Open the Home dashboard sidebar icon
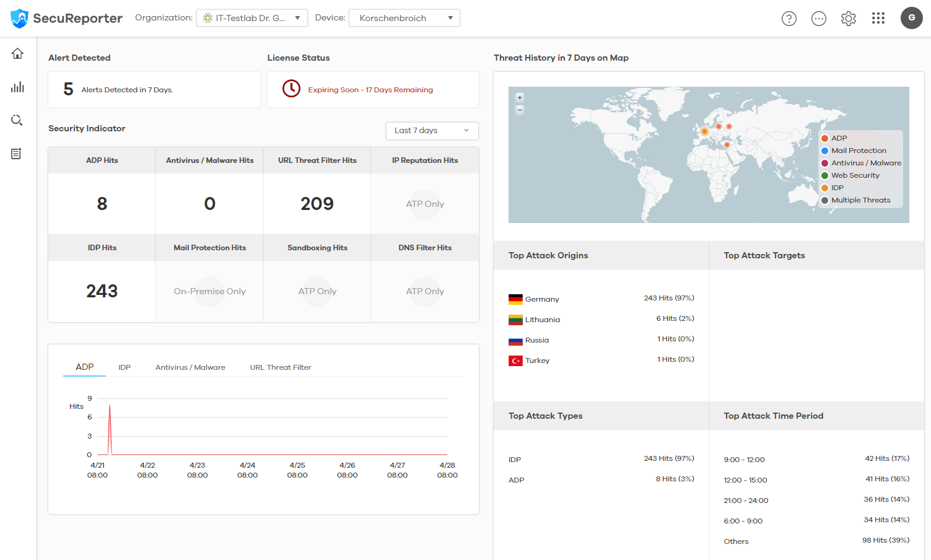Screen dimensions: 931x560 point(17,54)
